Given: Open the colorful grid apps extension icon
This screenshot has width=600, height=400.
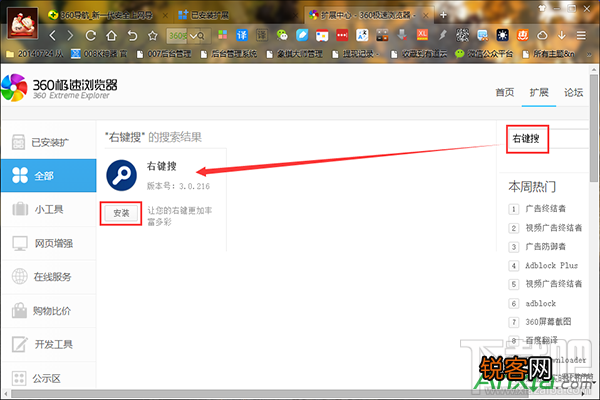Looking at the screenshot, I should coord(222,35).
